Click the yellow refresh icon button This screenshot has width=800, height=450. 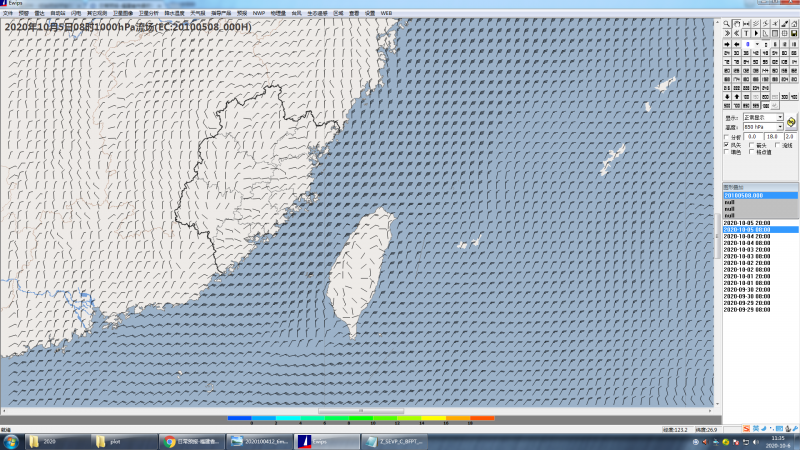coord(791,122)
